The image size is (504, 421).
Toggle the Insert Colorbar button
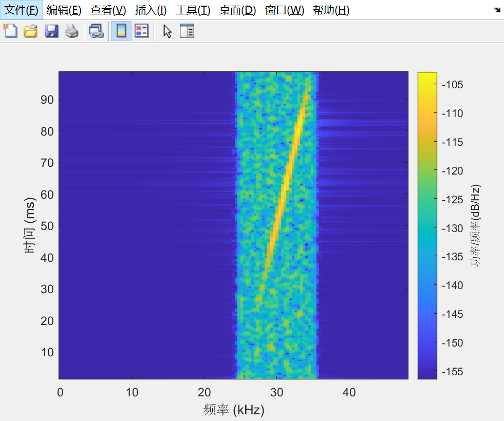[121, 31]
